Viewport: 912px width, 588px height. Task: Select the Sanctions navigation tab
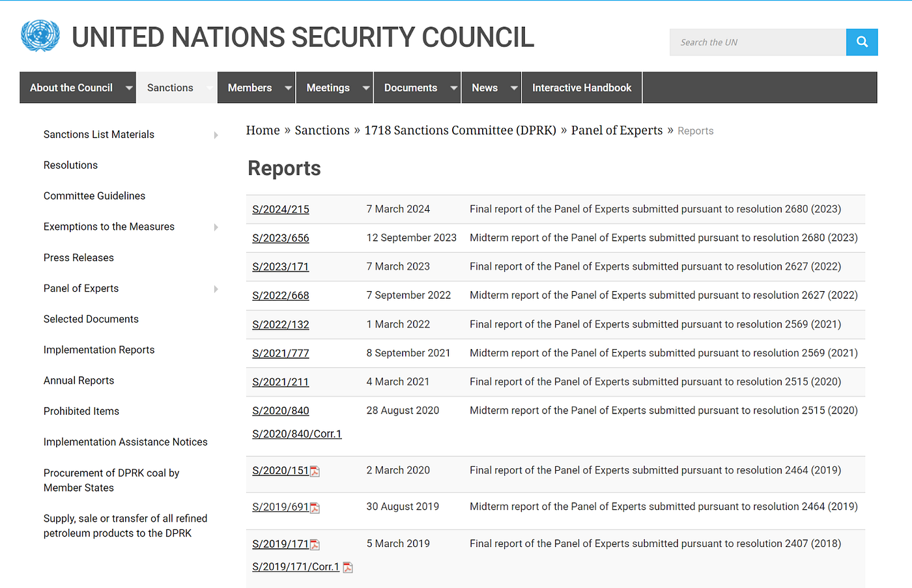[170, 88]
